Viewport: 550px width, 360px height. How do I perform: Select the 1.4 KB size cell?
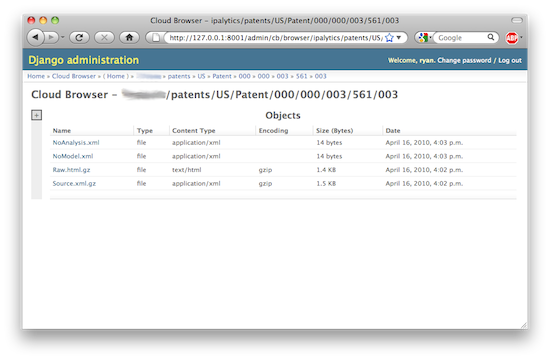(326, 170)
